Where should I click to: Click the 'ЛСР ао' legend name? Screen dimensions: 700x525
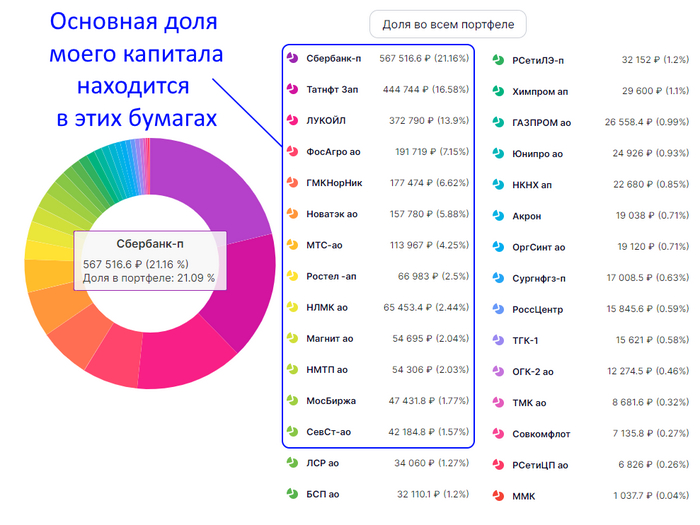coord(322,463)
